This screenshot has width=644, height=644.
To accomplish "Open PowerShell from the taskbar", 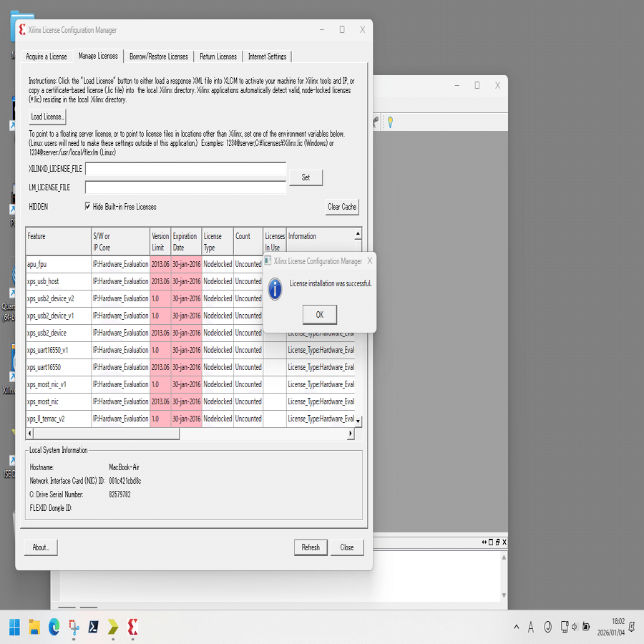I will coord(93,627).
